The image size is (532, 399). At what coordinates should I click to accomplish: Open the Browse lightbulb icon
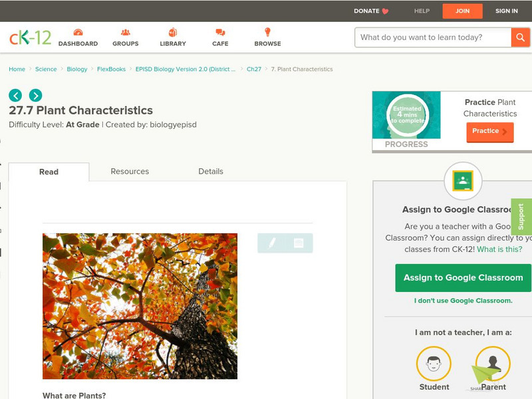268,32
